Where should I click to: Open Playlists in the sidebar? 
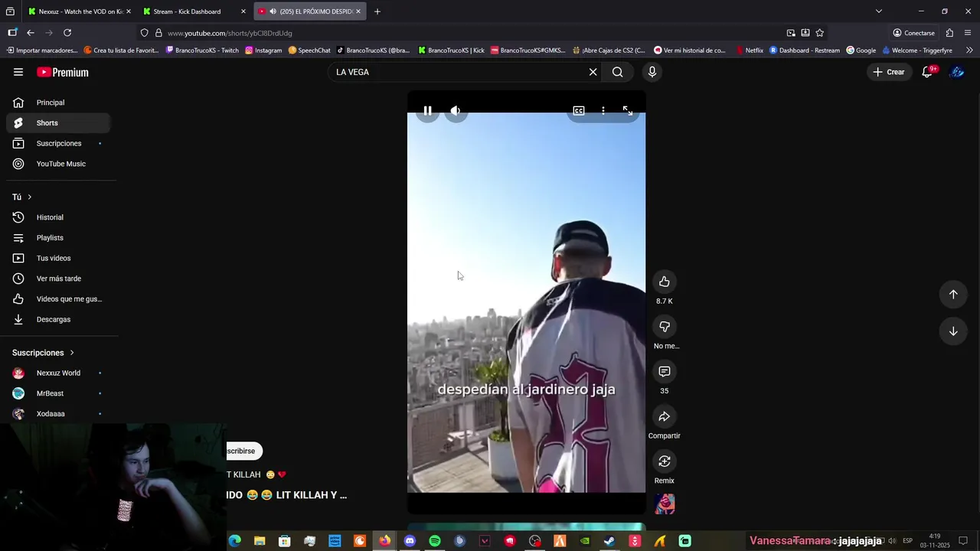click(58, 238)
